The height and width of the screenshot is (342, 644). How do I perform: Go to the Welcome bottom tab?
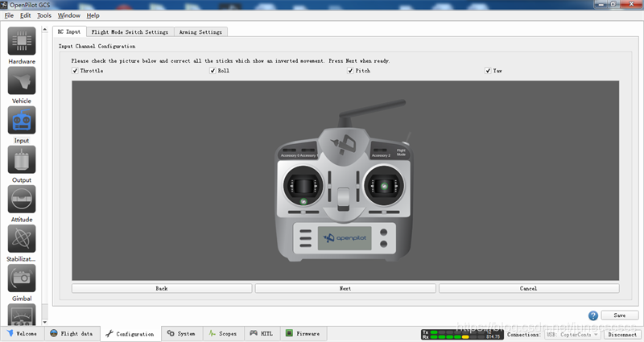(x=22, y=333)
